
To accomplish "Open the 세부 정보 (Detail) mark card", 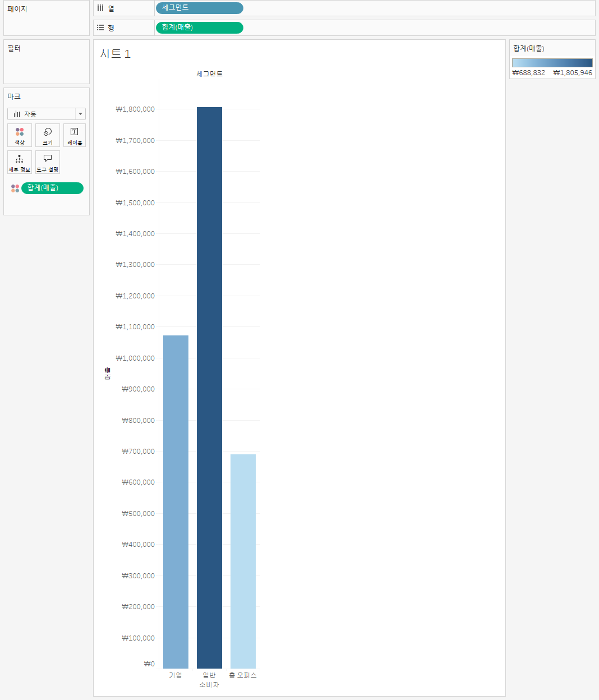I will coord(20,162).
